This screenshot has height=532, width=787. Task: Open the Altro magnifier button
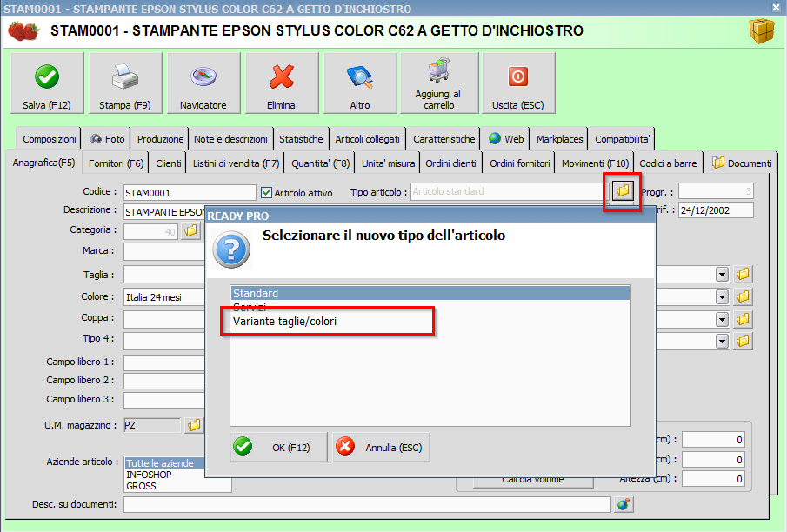tap(360, 83)
